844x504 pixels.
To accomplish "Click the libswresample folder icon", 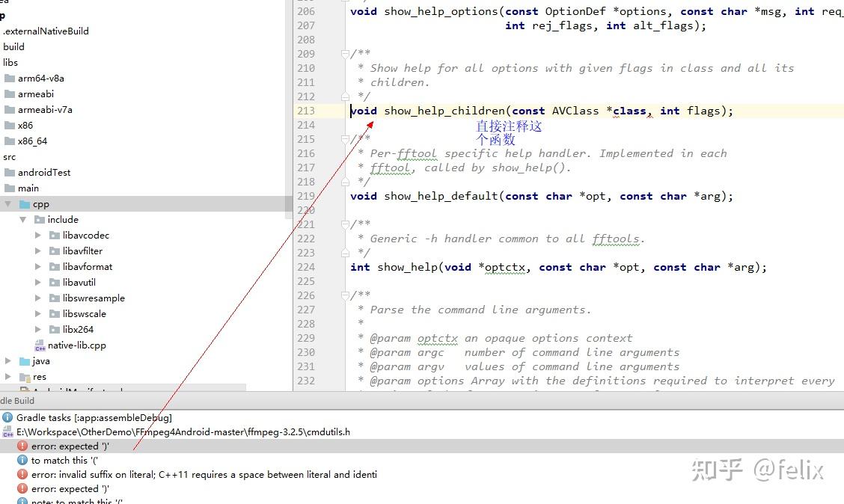I will [55, 298].
